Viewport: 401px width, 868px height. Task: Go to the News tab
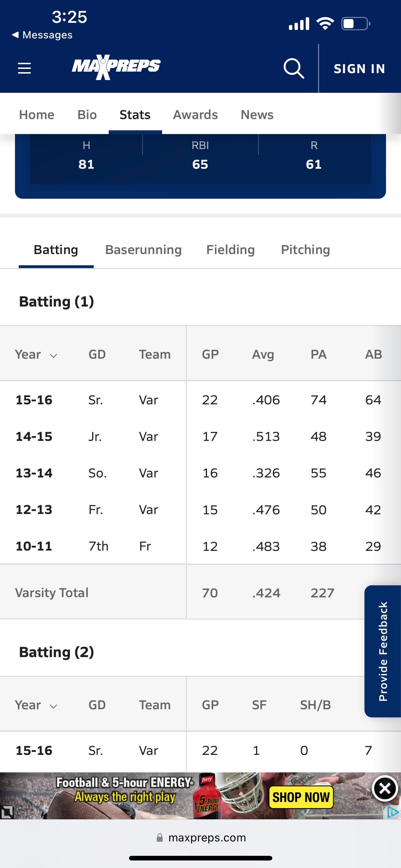click(x=257, y=115)
